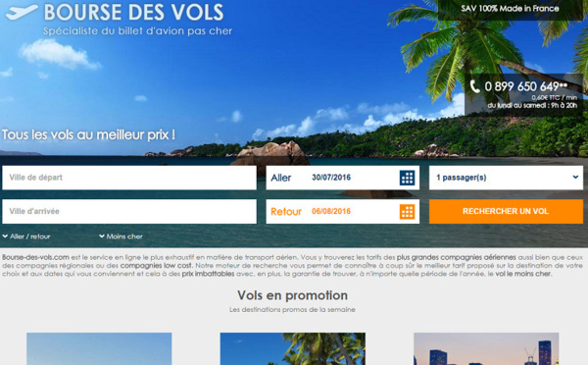Click 0,60€ TTC / min rate text

[555, 98]
